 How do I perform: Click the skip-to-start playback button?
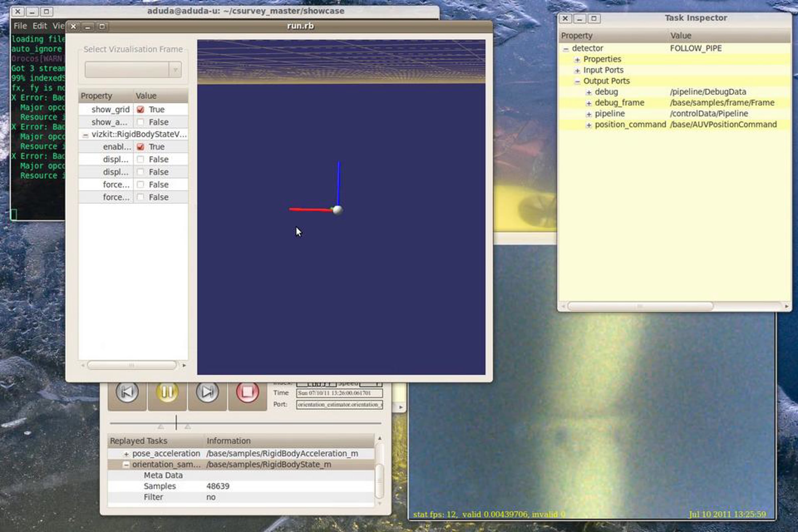click(x=127, y=393)
